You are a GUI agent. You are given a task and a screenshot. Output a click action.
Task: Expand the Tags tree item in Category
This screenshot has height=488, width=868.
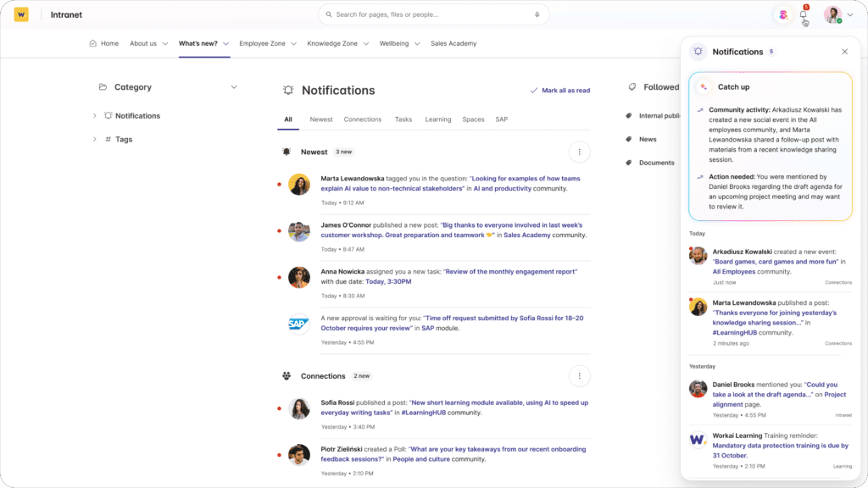pos(95,139)
